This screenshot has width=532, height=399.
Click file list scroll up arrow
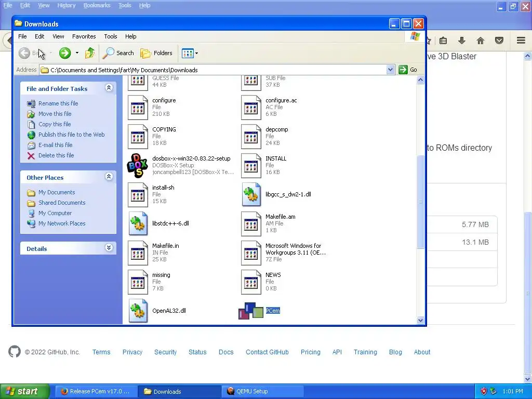420,80
